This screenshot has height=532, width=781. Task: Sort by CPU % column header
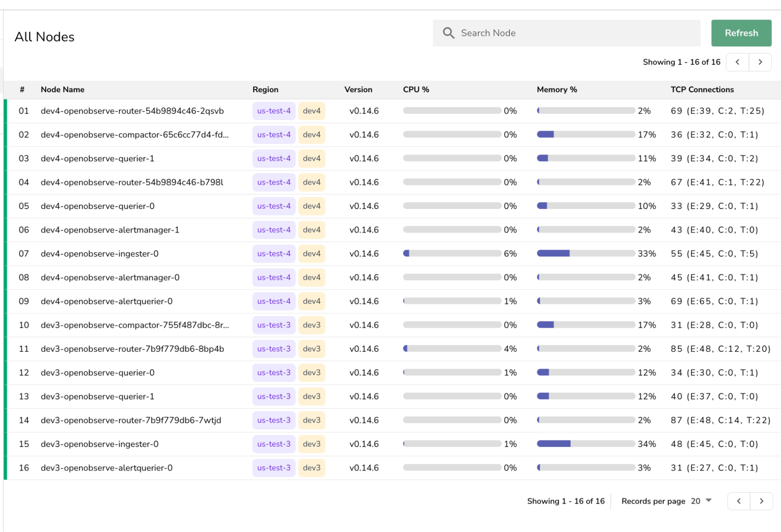tap(416, 89)
